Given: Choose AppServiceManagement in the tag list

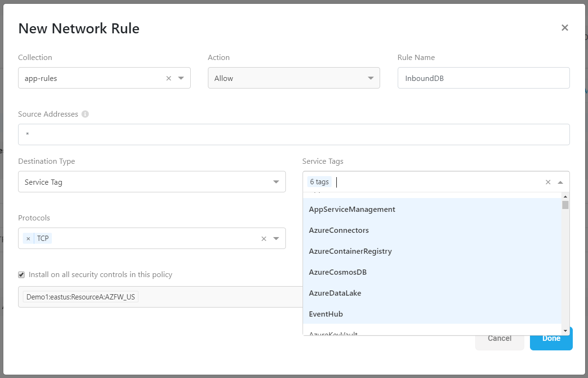Looking at the screenshot, I should click(352, 209).
